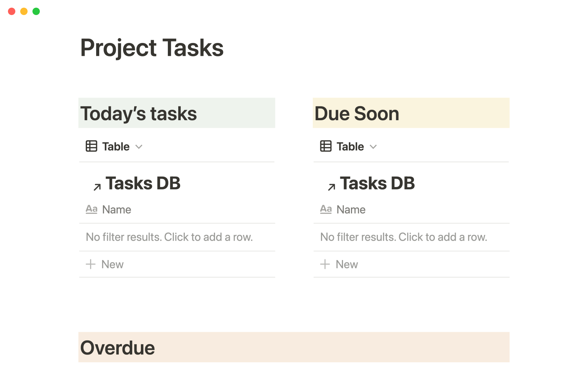
Task: Click the plus icon in Today's tasks
Action: pos(91,264)
